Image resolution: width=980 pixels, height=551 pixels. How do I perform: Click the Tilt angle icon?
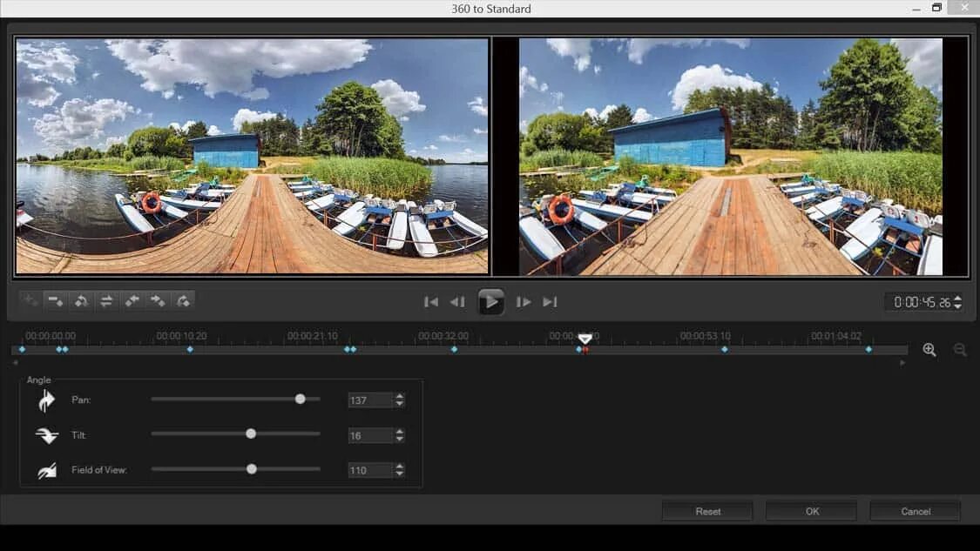click(47, 435)
